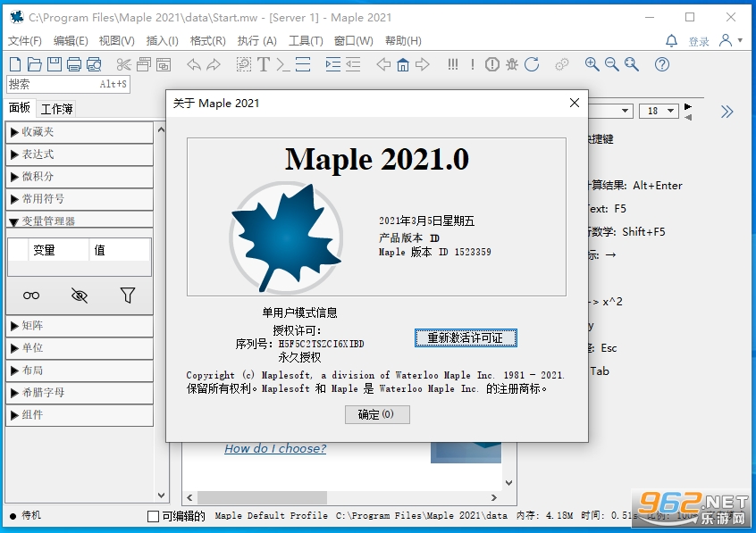Expand the 收藏夹 palette

(80, 132)
